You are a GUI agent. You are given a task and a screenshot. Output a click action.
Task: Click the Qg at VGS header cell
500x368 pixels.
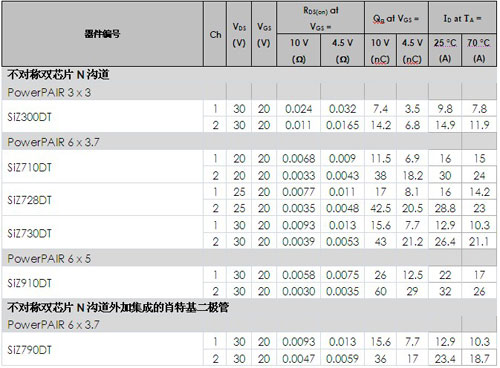tap(396, 18)
